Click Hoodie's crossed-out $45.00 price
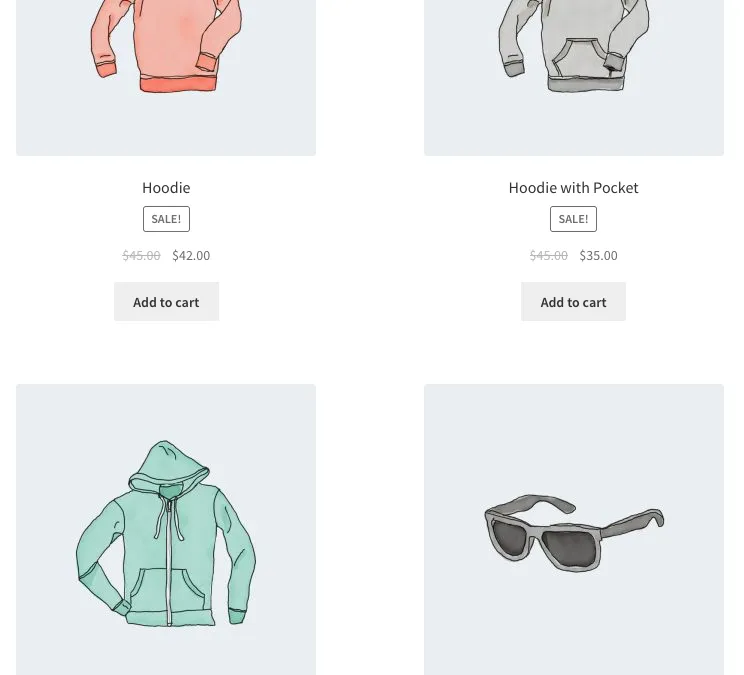This screenshot has height=675, width=744. click(141, 256)
